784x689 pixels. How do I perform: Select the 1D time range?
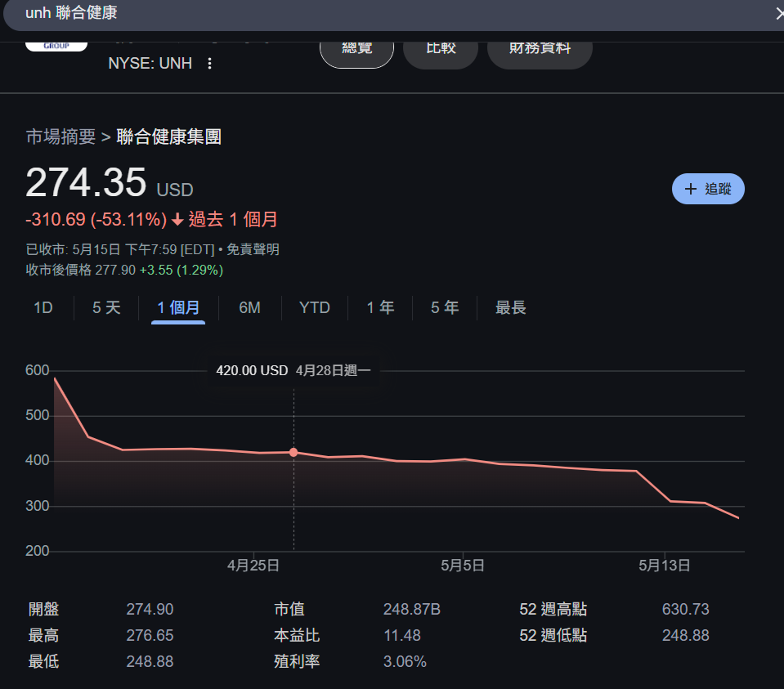click(x=43, y=308)
